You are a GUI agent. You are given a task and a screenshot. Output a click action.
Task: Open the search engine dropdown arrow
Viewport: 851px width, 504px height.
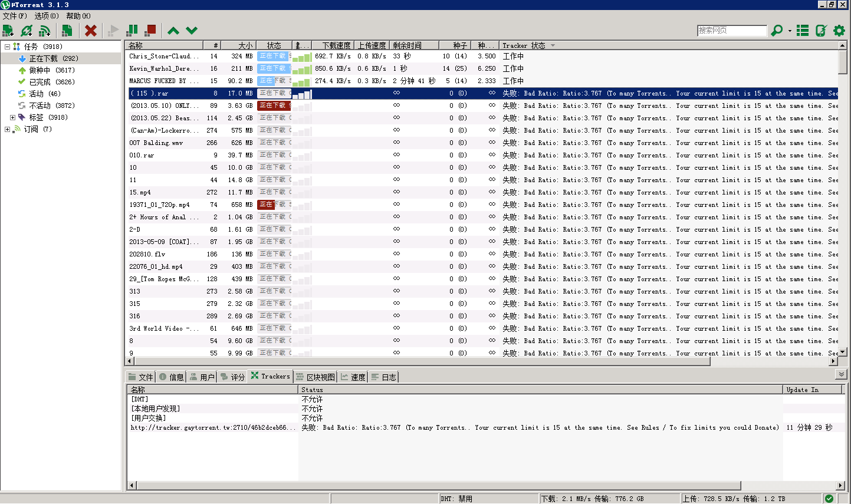click(789, 31)
